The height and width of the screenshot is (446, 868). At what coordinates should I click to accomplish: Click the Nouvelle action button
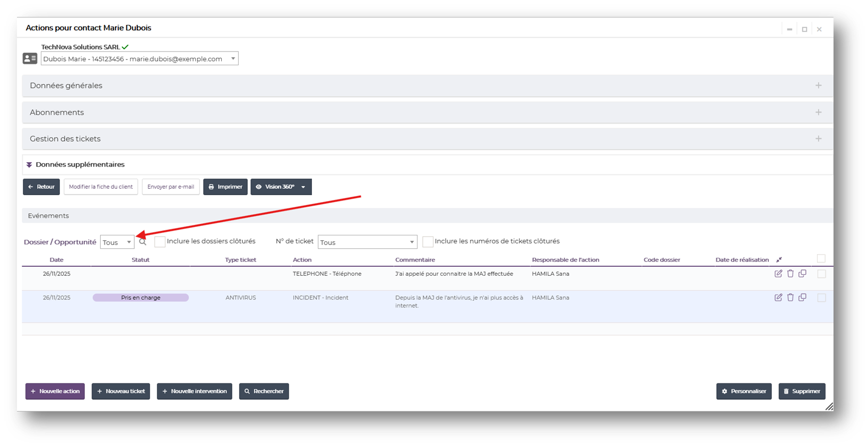coord(55,391)
